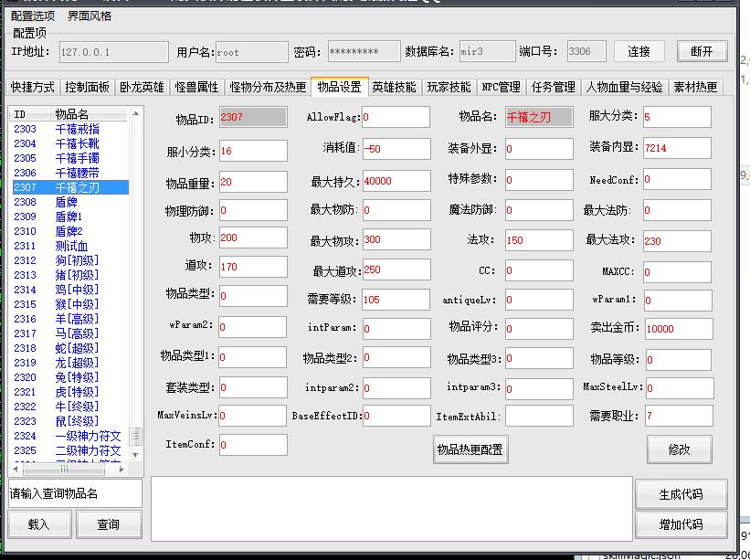Click the 断开 button
This screenshot has width=750, height=560.
coord(702,51)
